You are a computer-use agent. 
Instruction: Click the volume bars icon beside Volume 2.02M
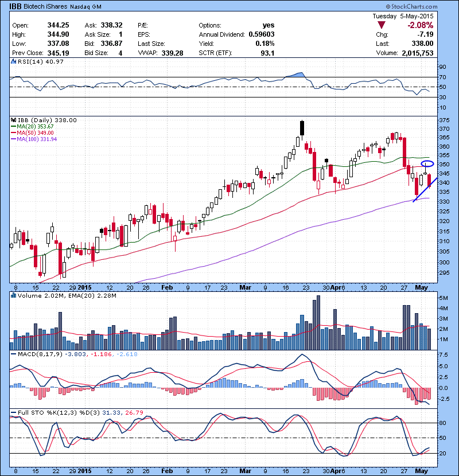[x=13, y=295]
